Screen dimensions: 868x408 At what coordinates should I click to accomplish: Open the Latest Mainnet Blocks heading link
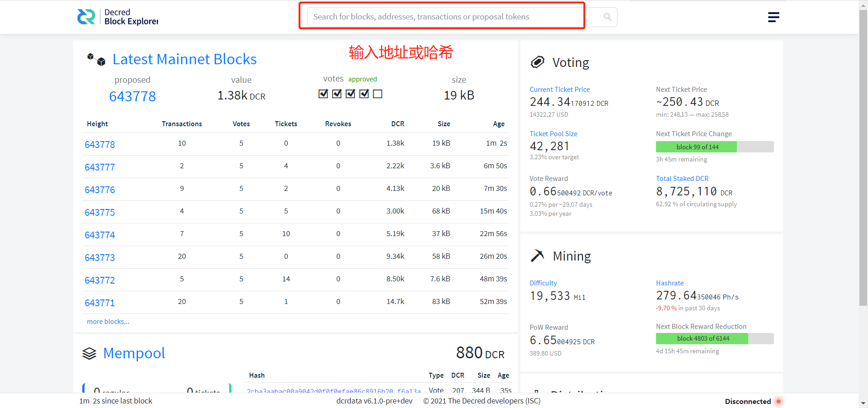pos(184,59)
